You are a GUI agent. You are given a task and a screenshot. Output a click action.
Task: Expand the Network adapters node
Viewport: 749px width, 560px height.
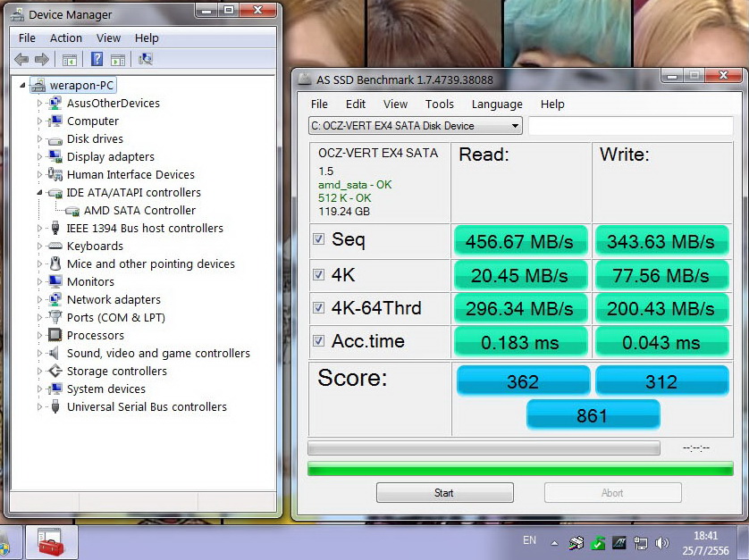pos(39,300)
